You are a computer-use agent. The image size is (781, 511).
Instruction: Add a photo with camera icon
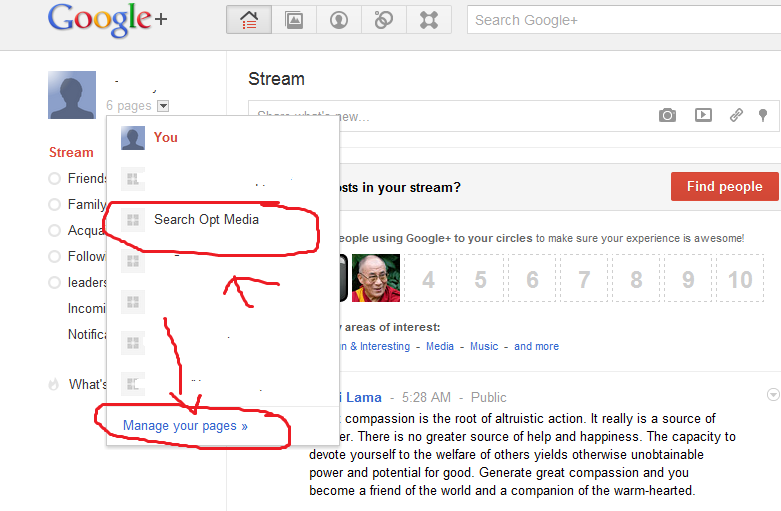pyautogui.click(x=667, y=116)
